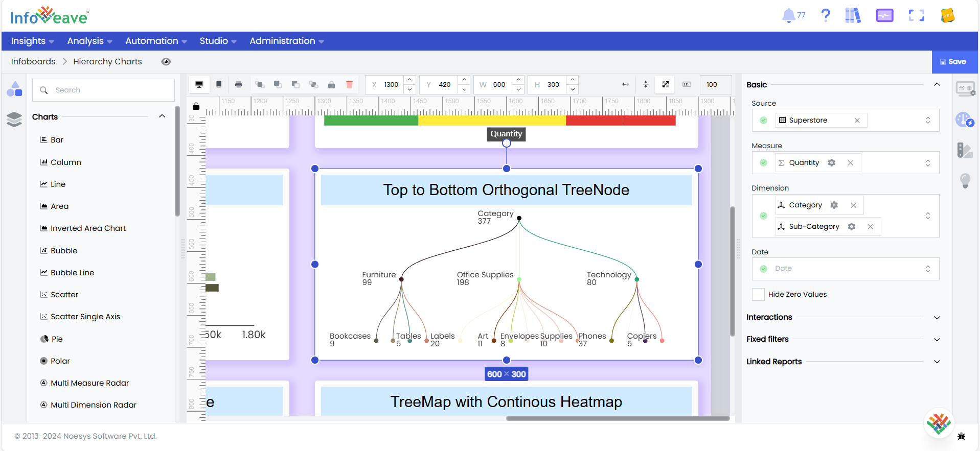Image resolution: width=980 pixels, height=451 pixels.
Task: Open the help question mark
Action: click(826, 15)
